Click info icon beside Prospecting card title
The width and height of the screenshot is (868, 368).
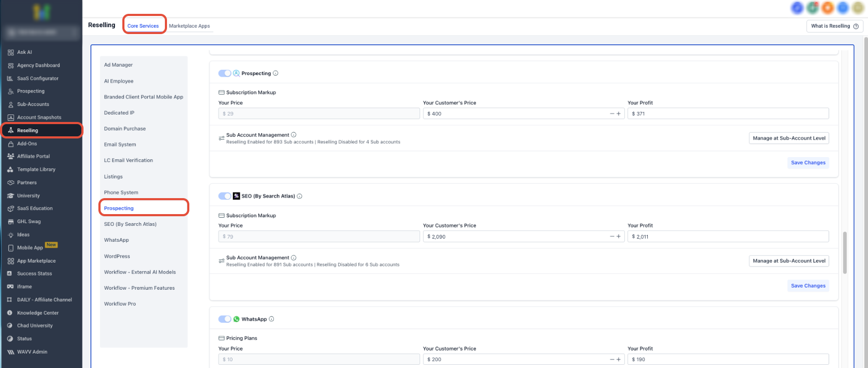coord(276,73)
